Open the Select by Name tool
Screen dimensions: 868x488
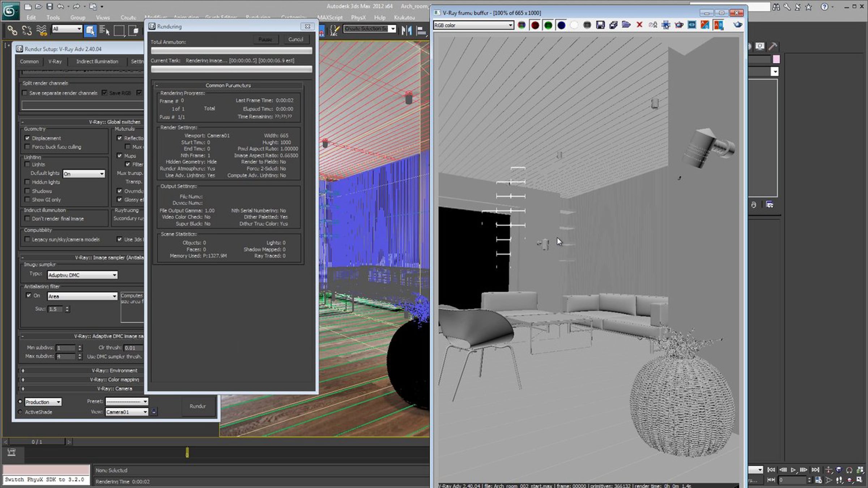[x=105, y=31]
